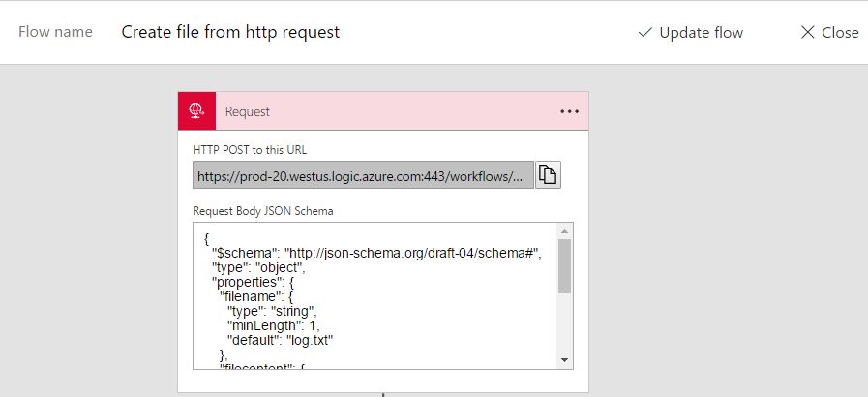Screen dimensions: 868x397
Task: Click the "filename" property in the schema
Action: [254, 296]
